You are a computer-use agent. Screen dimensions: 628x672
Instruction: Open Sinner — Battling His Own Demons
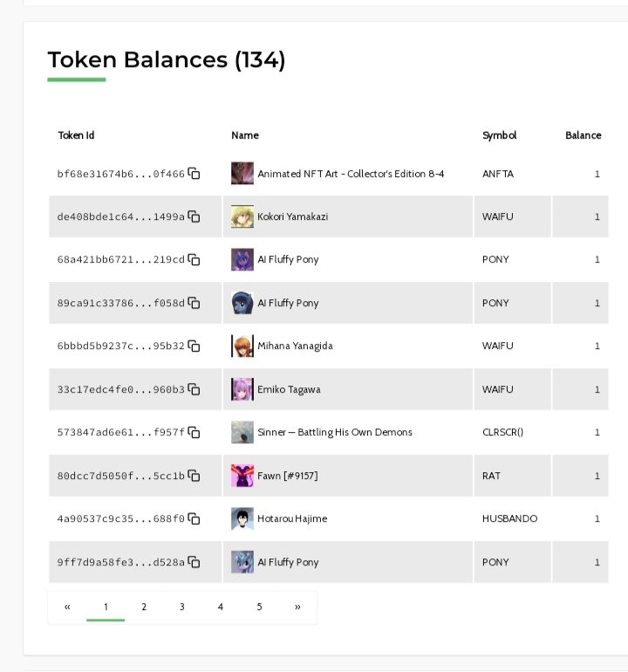click(x=335, y=432)
